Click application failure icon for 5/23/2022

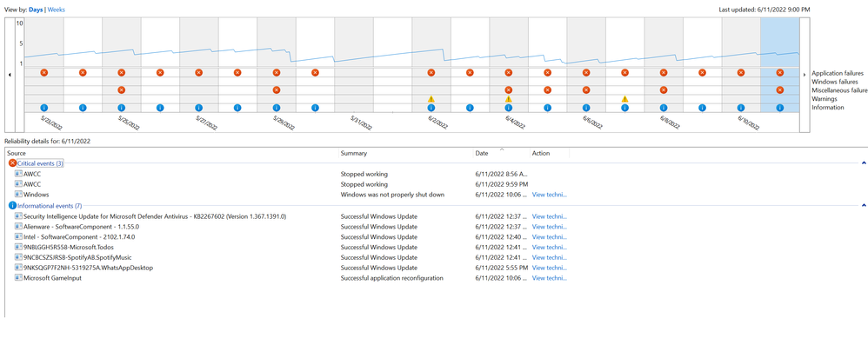click(x=43, y=72)
